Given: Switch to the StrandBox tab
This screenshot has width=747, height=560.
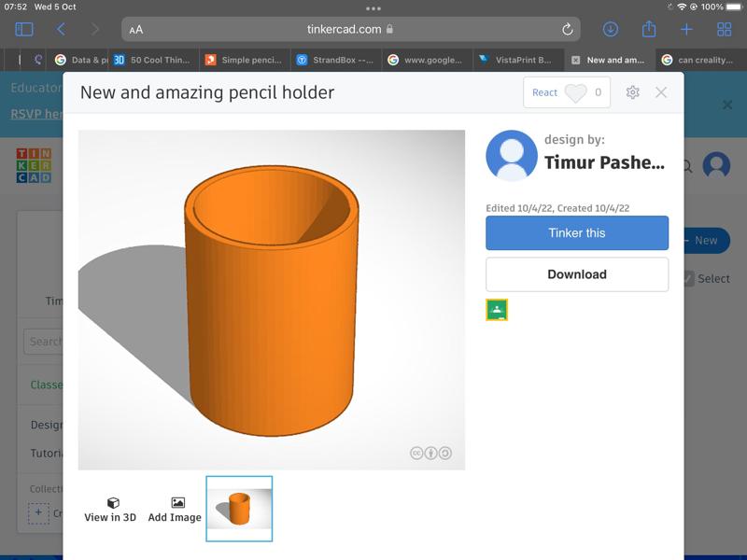Looking at the screenshot, I should click(336, 60).
